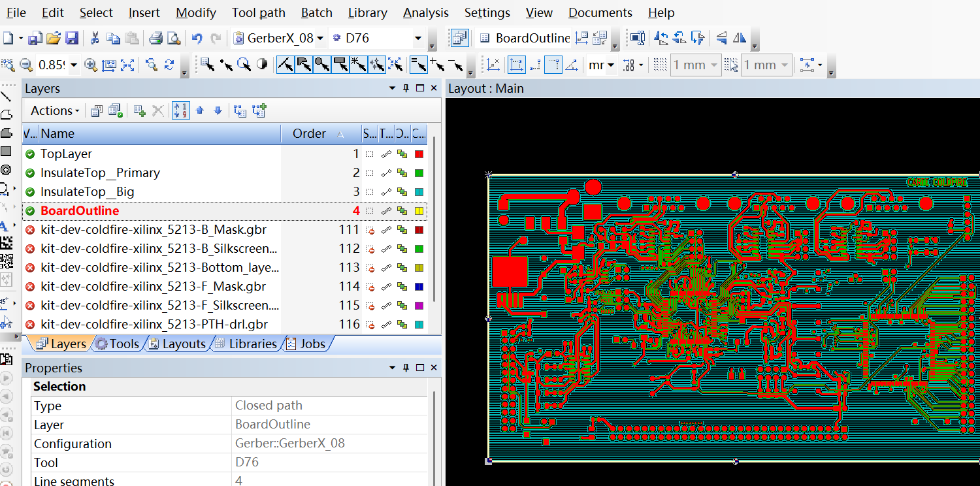Click the Copy icon in main toolbar

pyautogui.click(x=113, y=38)
